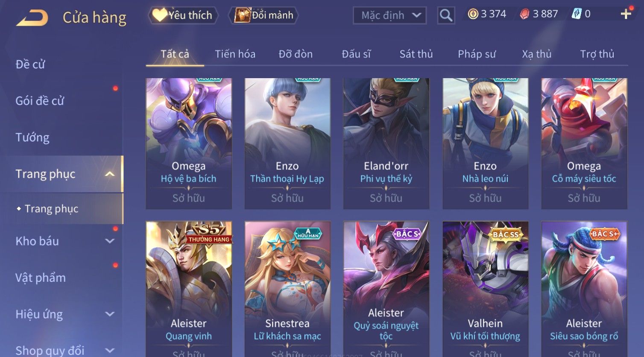Click the blue voucher currency icon
Viewport: 644px width, 357px height.
[577, 14]
